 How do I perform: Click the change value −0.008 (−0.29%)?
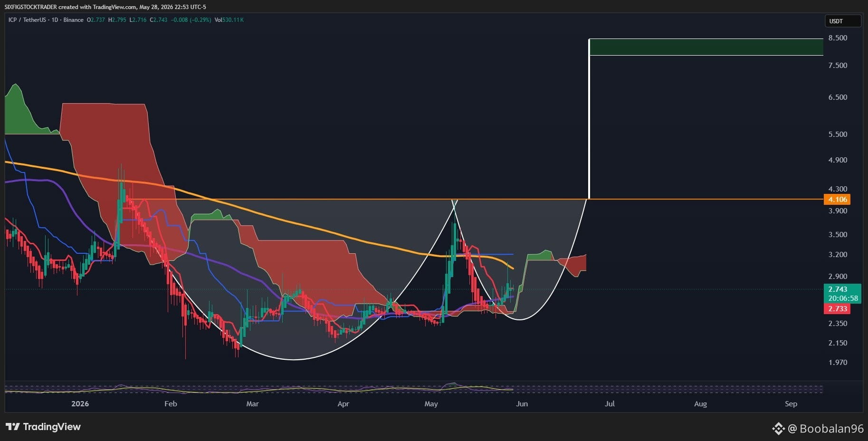[x=191, y=20]
